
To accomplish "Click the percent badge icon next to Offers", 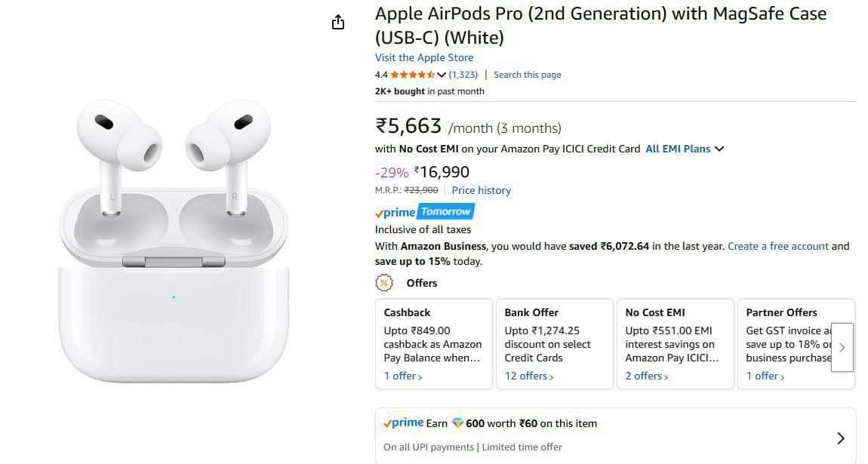I will [384, 283].
